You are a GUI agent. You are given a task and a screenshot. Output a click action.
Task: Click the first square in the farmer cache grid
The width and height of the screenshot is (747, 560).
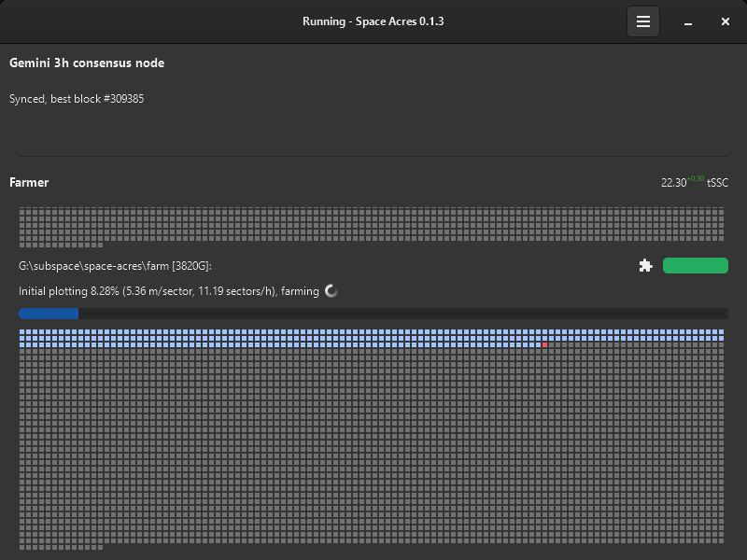[x=22, y=211]
